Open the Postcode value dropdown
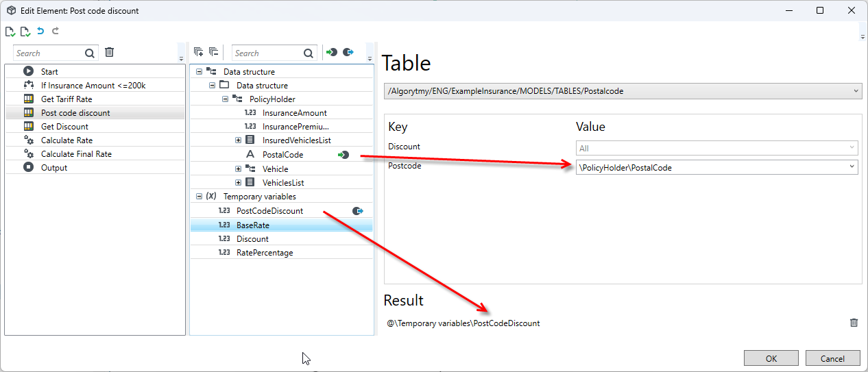This screenshot has width=868, height=372. (852, 167)
